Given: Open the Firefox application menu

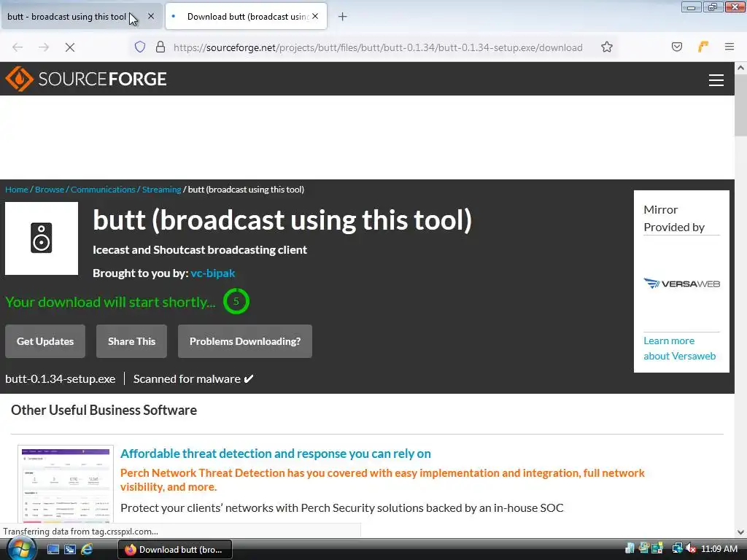Looking at the screenshot, I should tap(729, 47).
